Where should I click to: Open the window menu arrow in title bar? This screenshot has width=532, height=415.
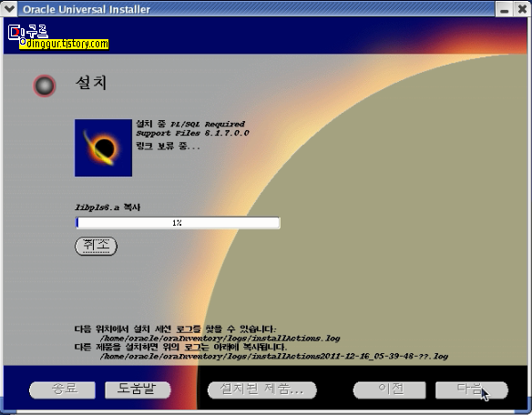pos(8,8)
